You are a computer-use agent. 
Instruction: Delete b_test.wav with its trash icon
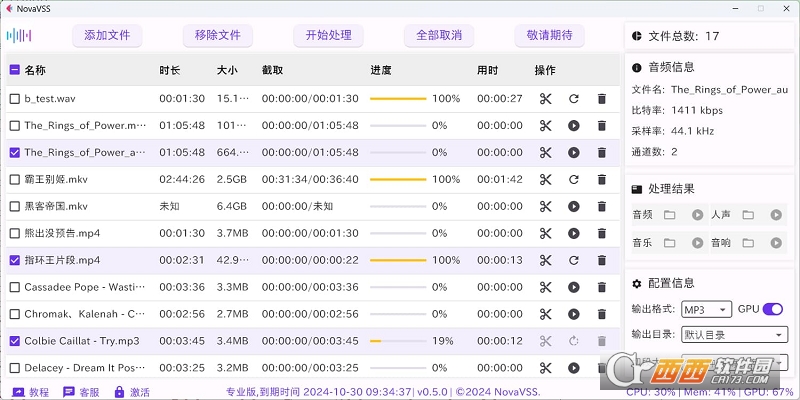point(602,98)
